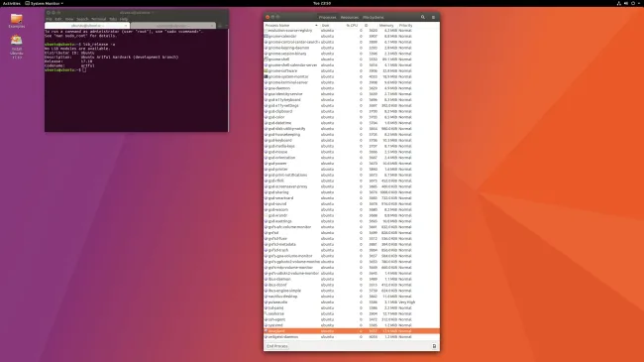Click gnome-software process icon
Image resolution: width=644 pixels, height=362 pixels.
[266, 70]
